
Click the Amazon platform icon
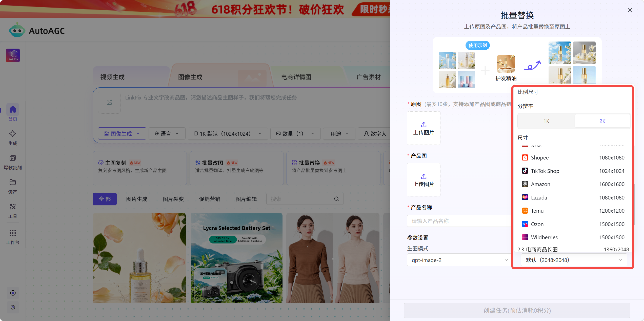tap(525, 184)
